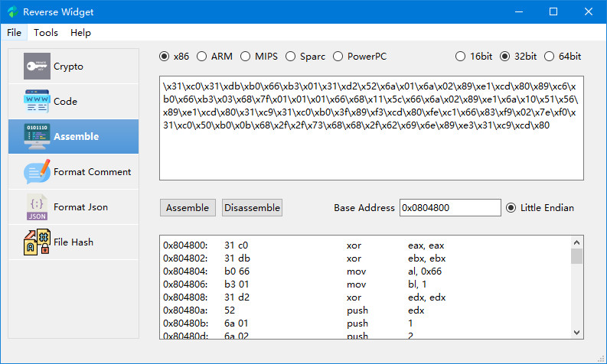This screenshot has height=364, width=607.
Task: Choose Sparc architecture
Action: coord(290,57)
